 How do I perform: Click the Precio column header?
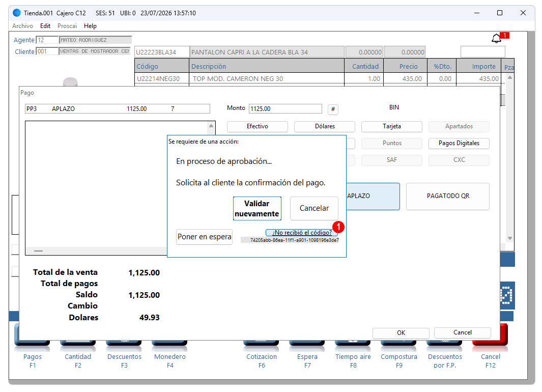click(405, 66)
